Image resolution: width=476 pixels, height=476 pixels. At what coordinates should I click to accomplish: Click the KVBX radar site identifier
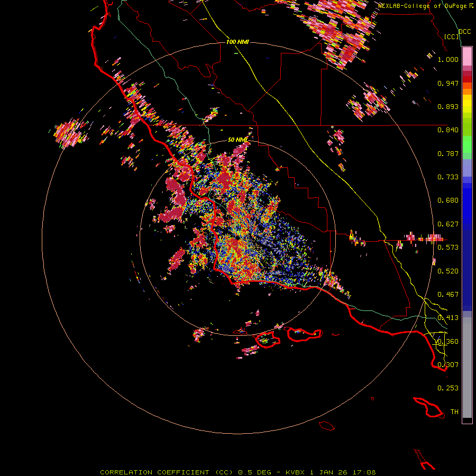point(295,472)
